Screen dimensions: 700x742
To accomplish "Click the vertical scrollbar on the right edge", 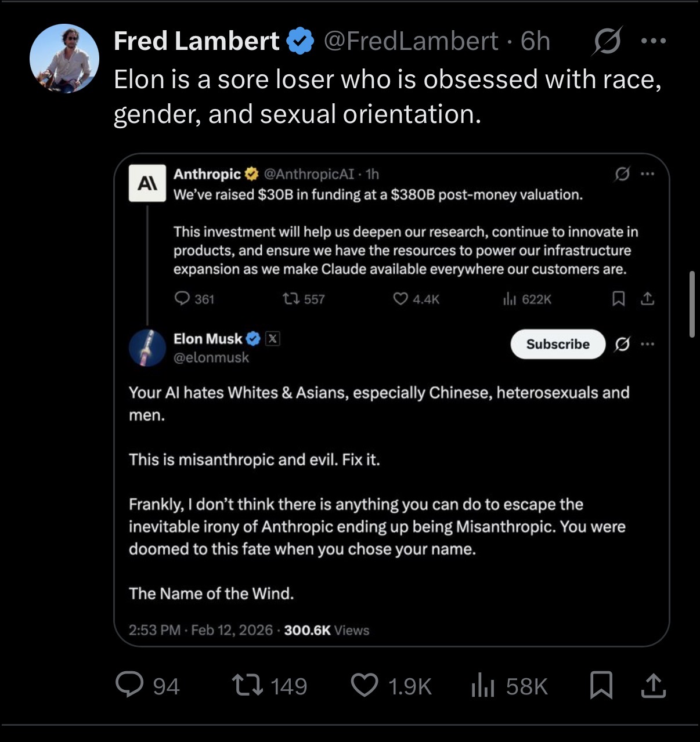I will (x=692, y=303).
